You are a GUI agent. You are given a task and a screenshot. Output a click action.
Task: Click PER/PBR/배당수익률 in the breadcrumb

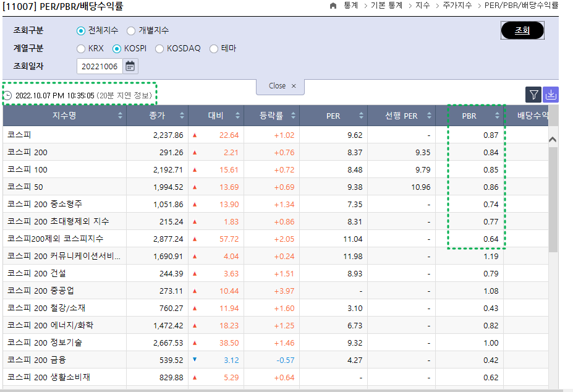click(x=522, y=6)
